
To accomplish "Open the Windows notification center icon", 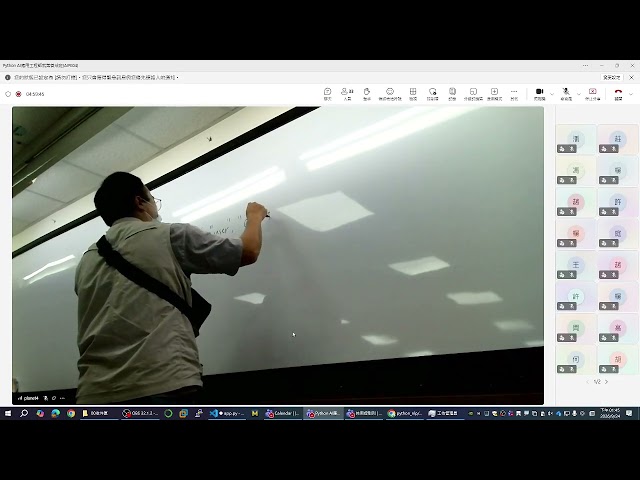I will (x=629, y=413).
